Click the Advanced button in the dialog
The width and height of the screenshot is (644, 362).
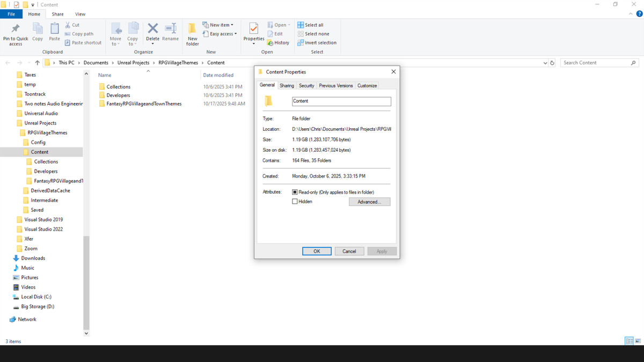click(x=369, y=201)
